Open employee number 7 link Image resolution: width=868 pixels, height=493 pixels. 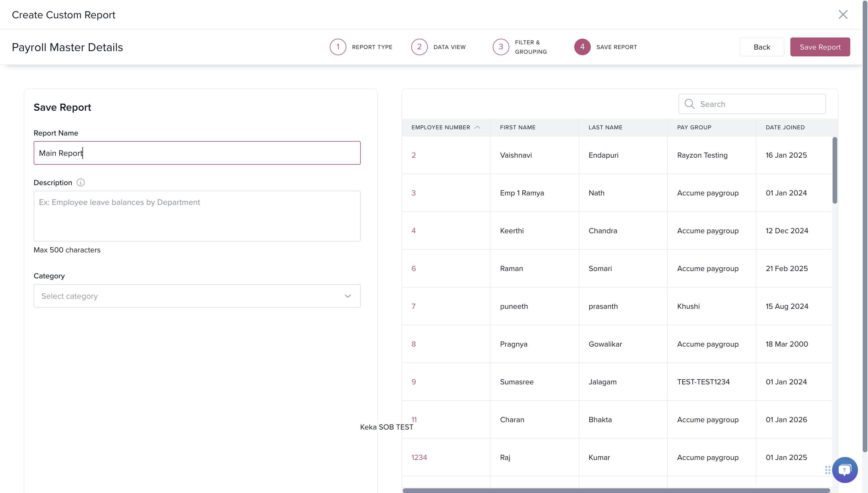413,306
